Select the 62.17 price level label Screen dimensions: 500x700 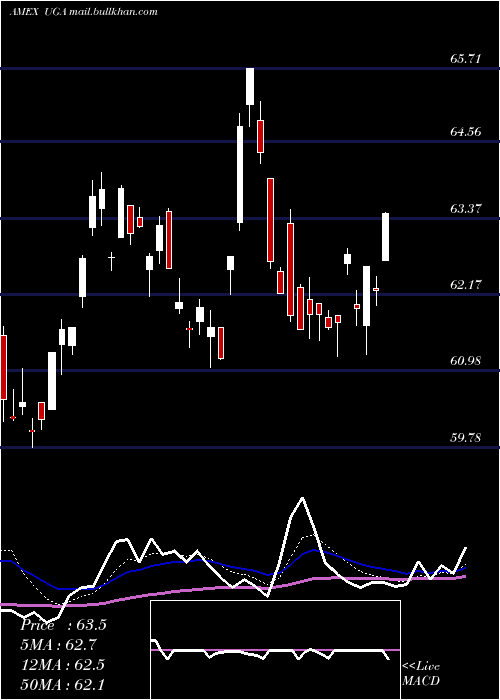466,284
